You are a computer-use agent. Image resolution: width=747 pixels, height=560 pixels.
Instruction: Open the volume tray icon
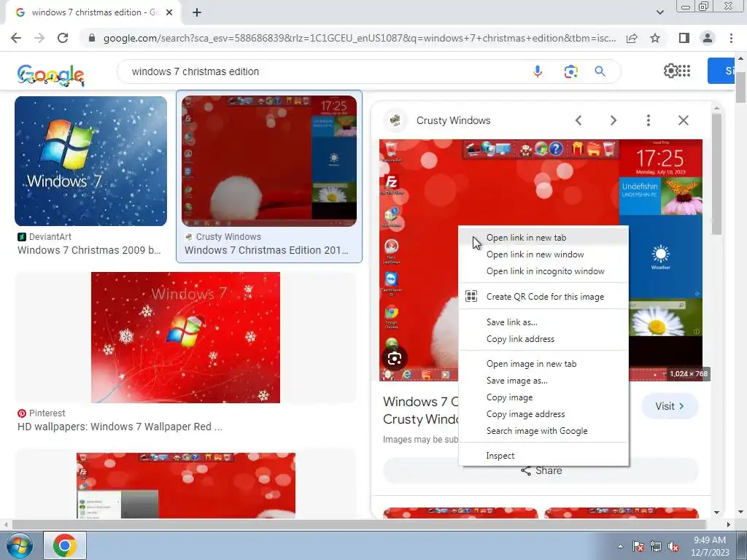click(x=673, y=546)
